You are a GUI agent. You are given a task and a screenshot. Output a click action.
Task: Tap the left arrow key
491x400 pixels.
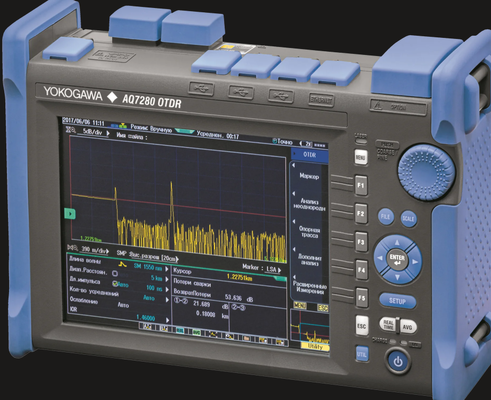tap(379, 258)
